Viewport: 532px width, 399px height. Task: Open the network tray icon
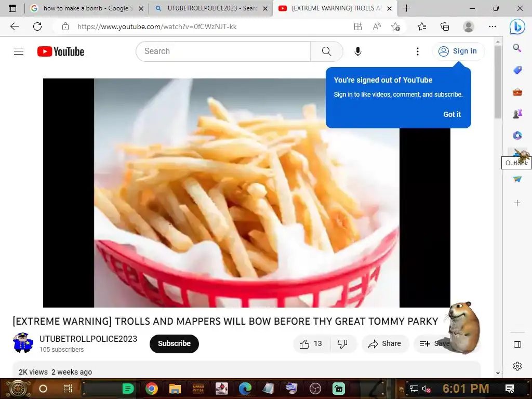[414, 389]
